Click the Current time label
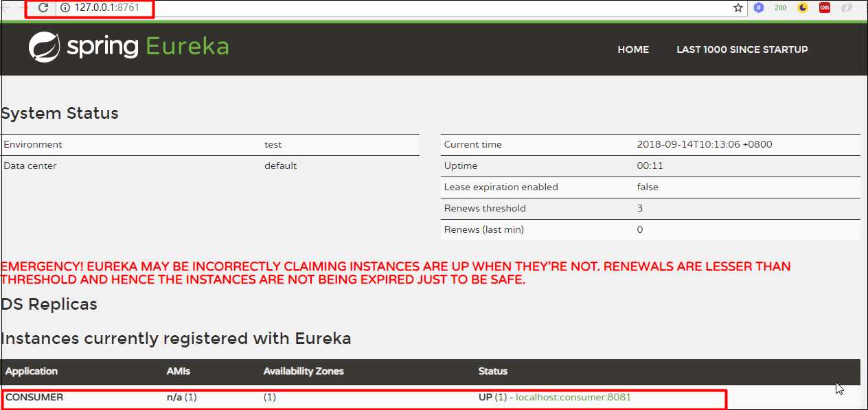 pos(473,144)
